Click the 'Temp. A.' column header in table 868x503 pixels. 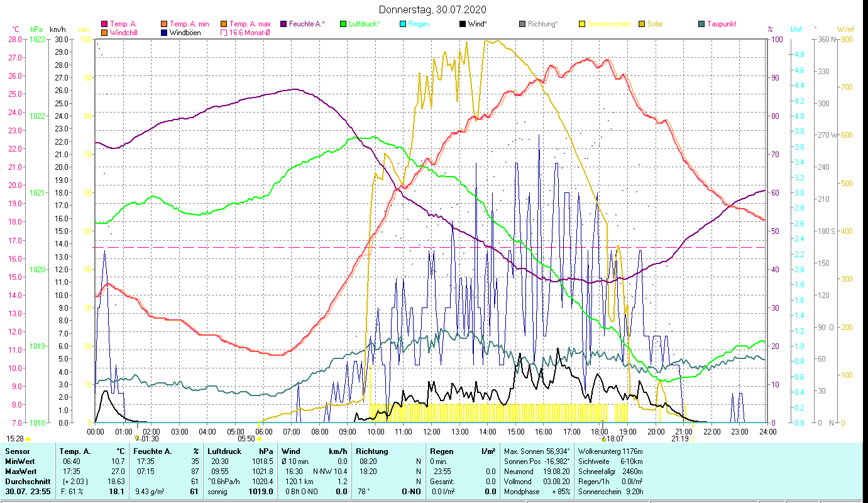(x=75, y=451)
